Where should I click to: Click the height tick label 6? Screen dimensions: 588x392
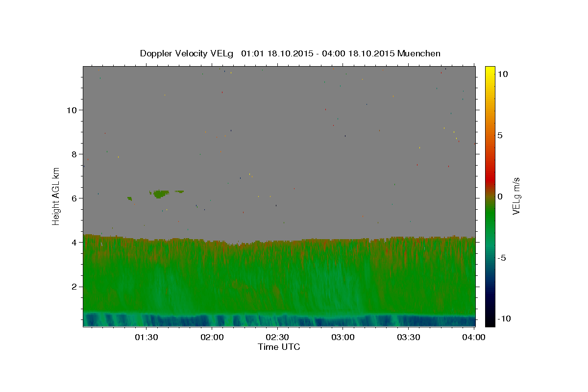74,198
